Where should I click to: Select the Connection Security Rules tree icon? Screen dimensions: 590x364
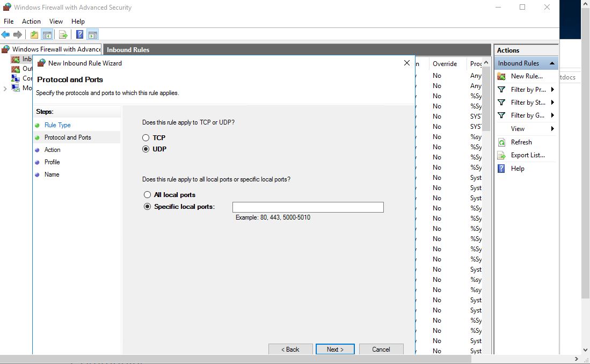point(16,78)
